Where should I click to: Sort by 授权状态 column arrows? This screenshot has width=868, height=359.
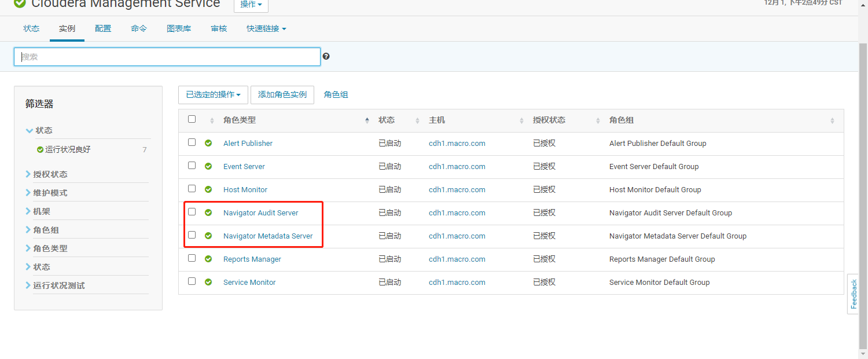598,120
